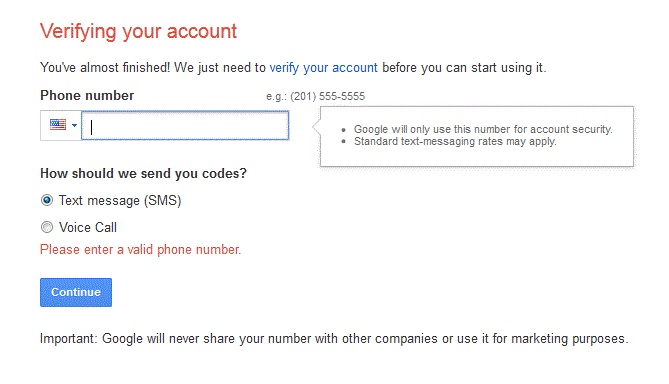Viewport: 669px width, 384px height.
Task: Click 'How should we send you codes?' heading
Action: [143, 173]
